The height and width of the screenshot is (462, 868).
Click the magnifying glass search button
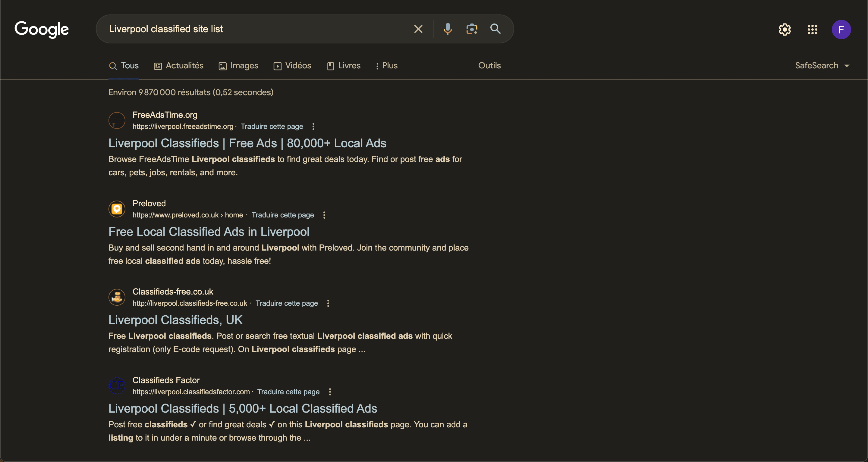pyautogui.click(x=495, y=29)
